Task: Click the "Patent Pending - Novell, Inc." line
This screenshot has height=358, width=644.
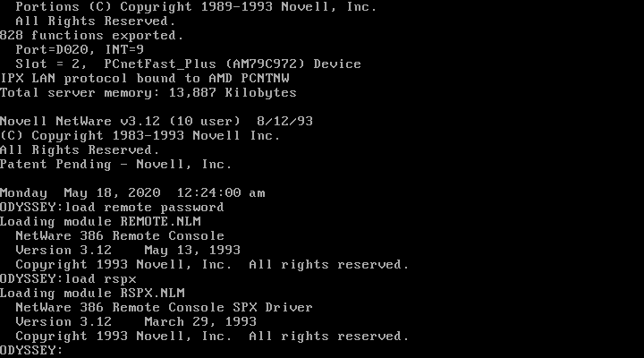Action: [116, 164]
